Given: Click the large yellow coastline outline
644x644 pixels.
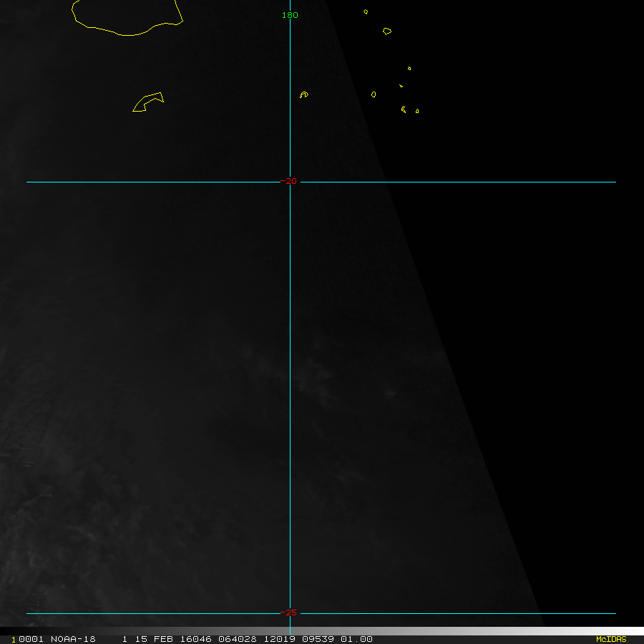Looking at the screenshot, I should click(127, 18).
